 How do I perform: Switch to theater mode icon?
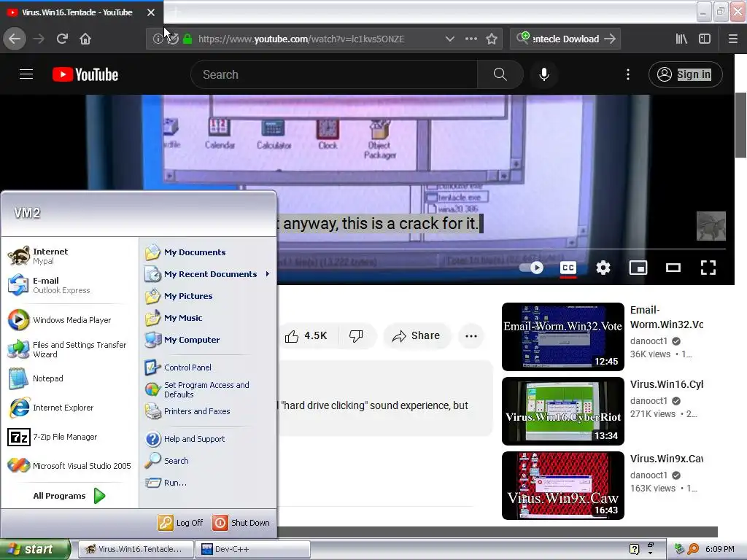point(673,268)
